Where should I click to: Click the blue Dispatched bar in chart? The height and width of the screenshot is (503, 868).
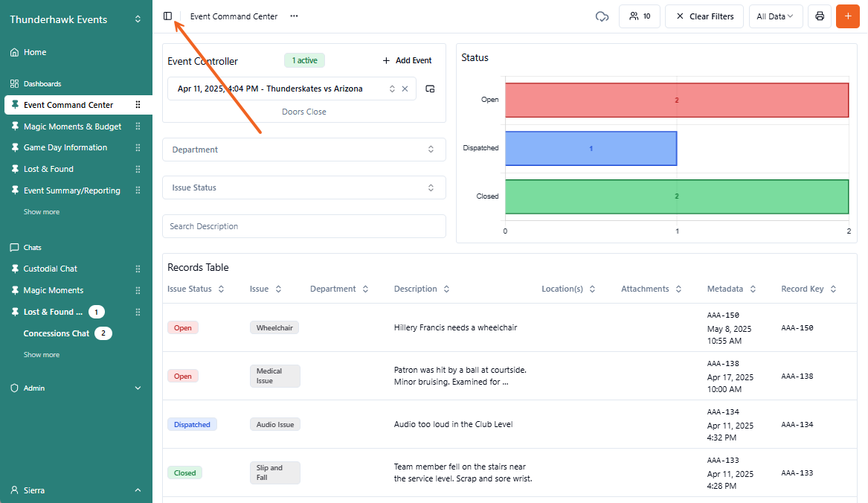point(591,148)
